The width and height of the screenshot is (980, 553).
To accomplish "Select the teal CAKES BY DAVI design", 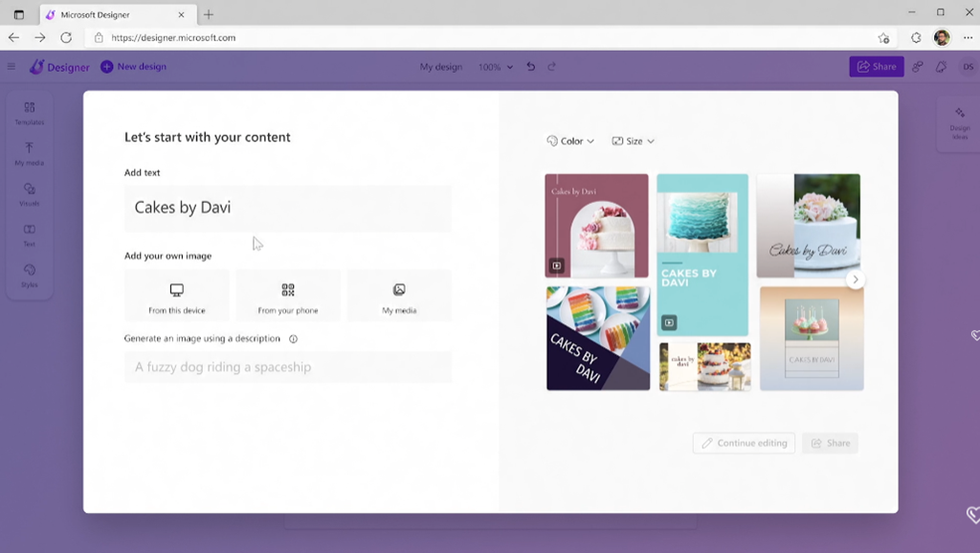I will [x=702, y=254].
